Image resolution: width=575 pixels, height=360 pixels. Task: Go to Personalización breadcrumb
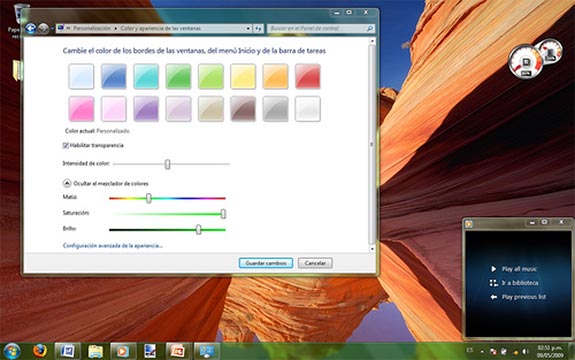click(x=92, y=28)
